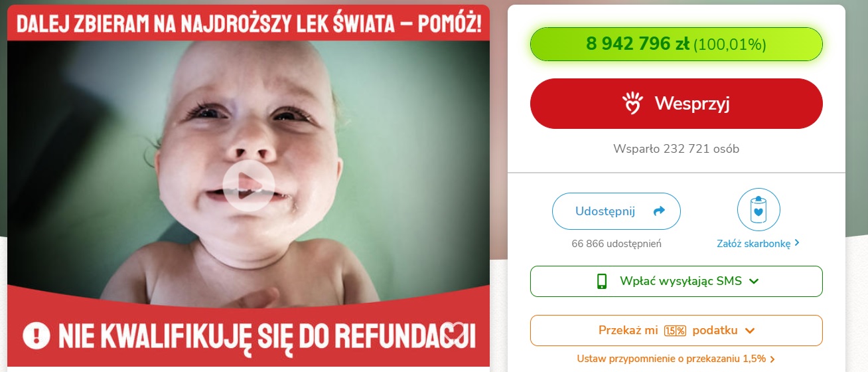Click the 1,5% percent icon
This screenshot has height=372, width=868.
coord(675,330)
